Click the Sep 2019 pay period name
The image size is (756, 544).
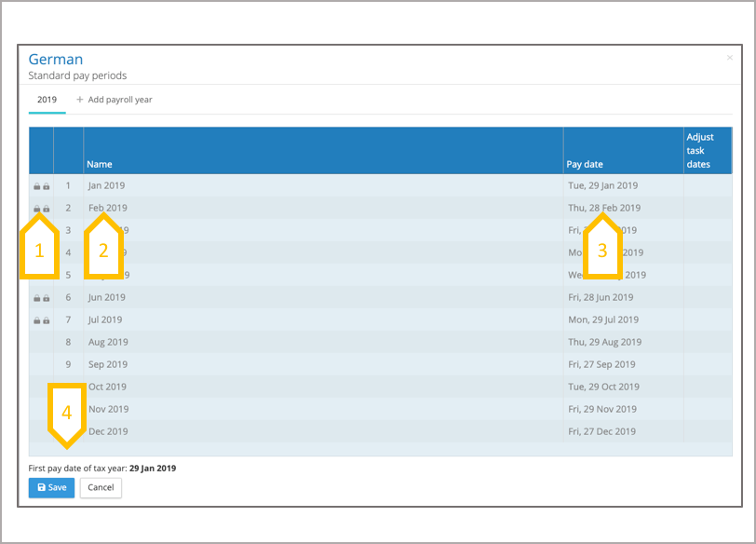(x=108, y=365)
